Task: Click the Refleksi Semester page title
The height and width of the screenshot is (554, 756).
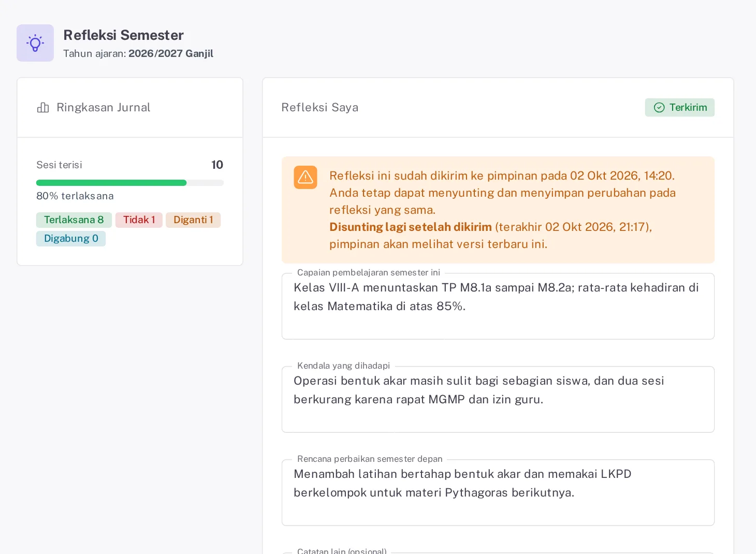Action: tap(123, 35)
